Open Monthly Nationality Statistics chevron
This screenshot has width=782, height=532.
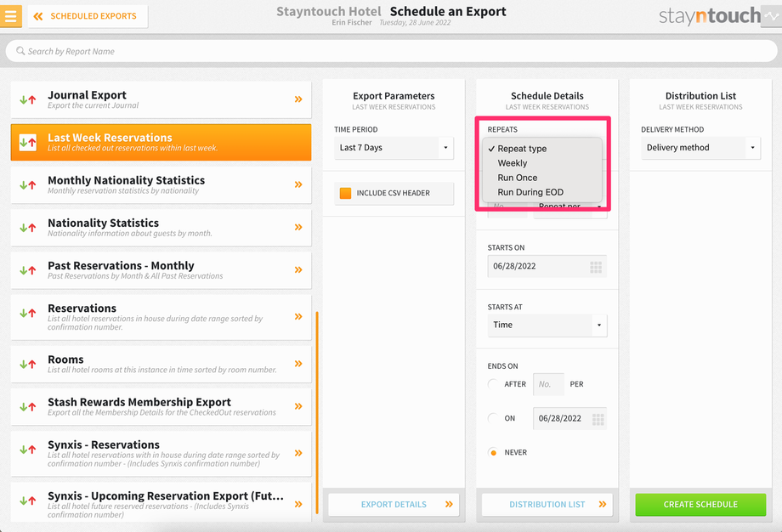[x=298, y=184]
